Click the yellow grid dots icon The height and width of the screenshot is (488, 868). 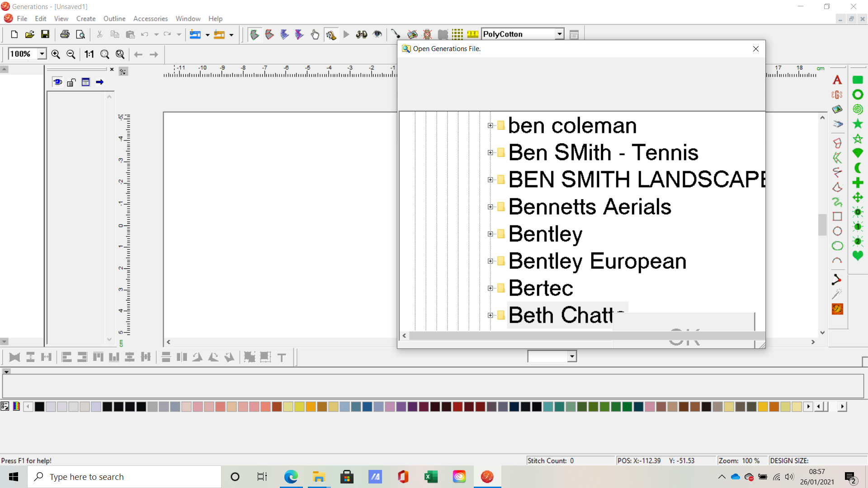click(x=458, y=34)
